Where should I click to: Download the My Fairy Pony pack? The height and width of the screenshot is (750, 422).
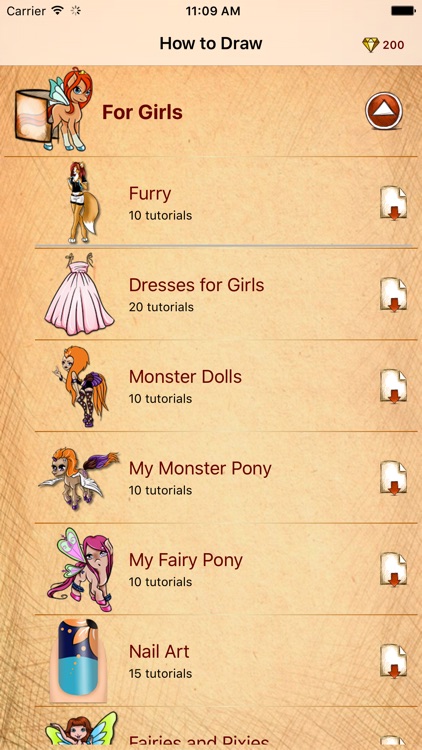[393, 570]
